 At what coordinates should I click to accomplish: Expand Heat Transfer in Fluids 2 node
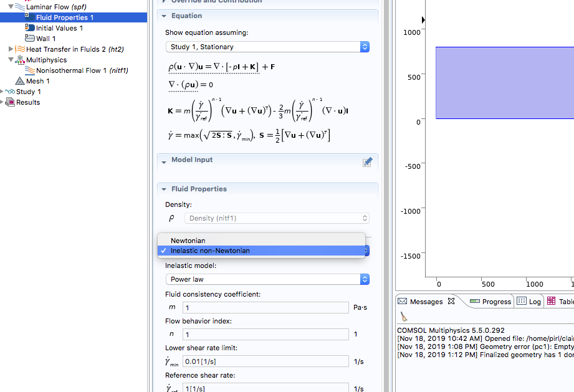coord(11,49)
